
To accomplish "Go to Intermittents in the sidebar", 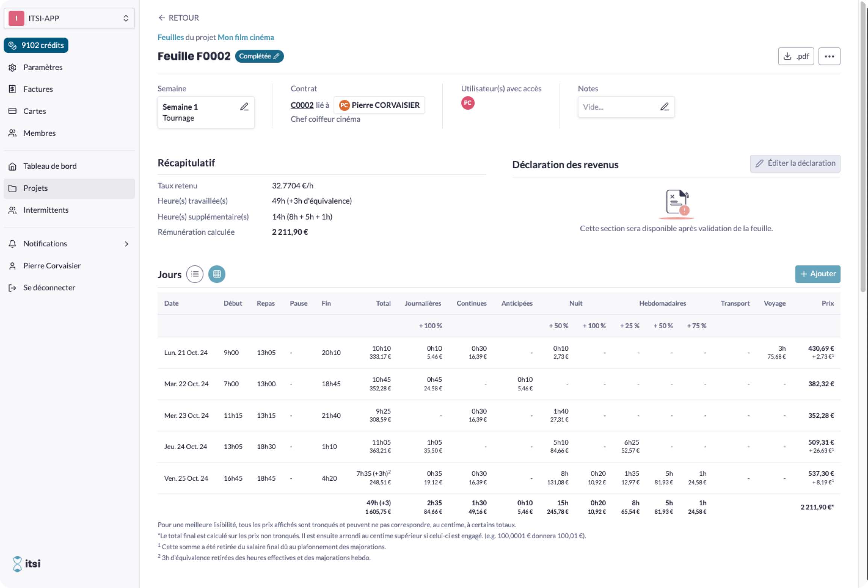I will coord(70,210).
